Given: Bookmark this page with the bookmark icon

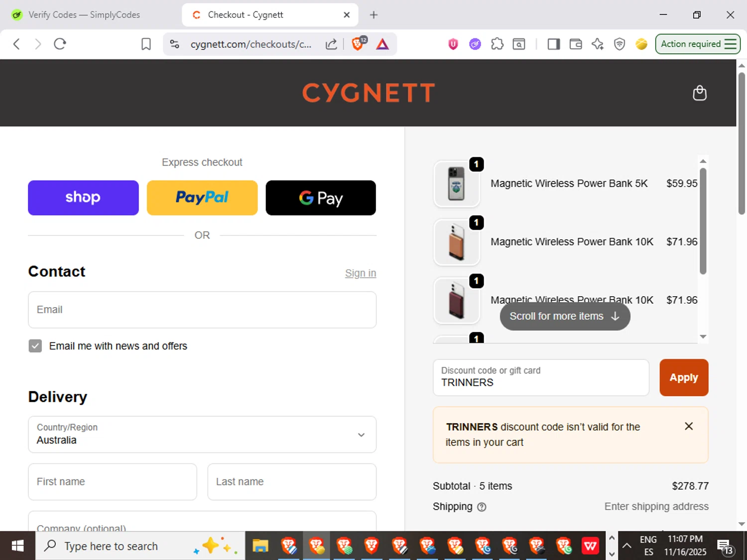Looking at the screenshot, I should (x=146, y=44).
